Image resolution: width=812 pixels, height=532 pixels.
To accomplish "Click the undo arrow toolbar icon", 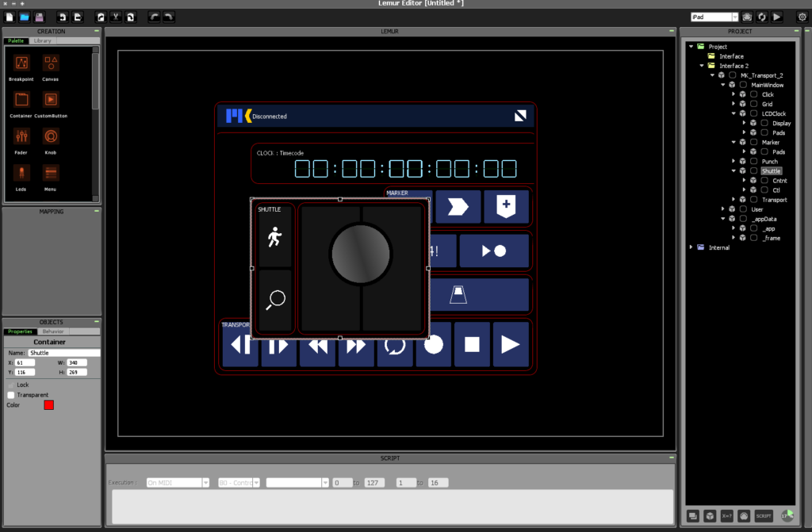I will [154, 17].
